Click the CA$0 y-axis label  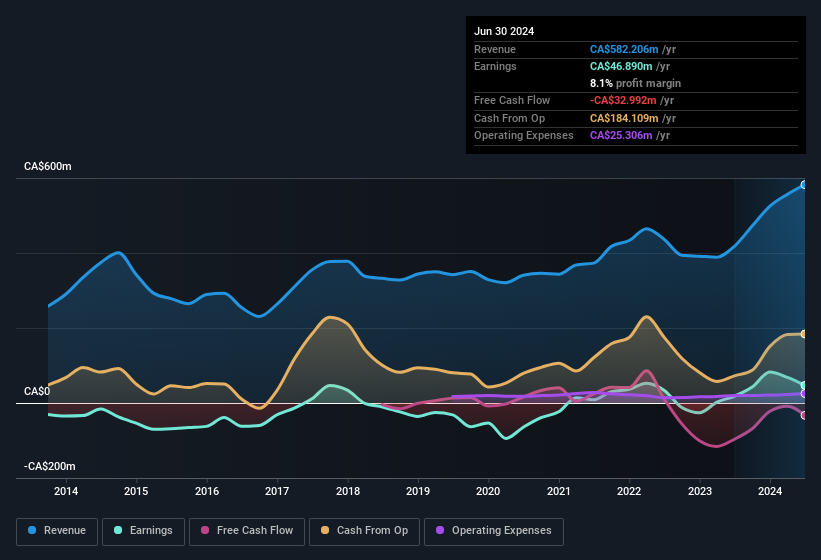point(37,391)
